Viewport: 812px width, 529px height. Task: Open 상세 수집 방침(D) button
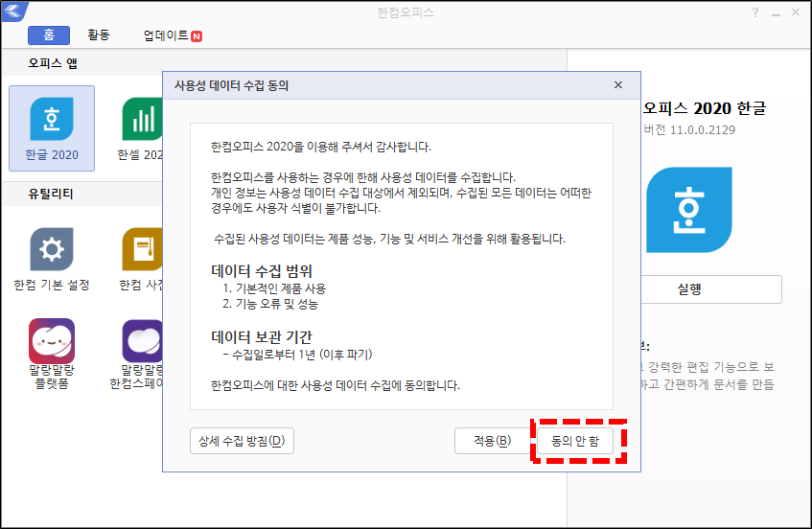click(x=242, y=441)
